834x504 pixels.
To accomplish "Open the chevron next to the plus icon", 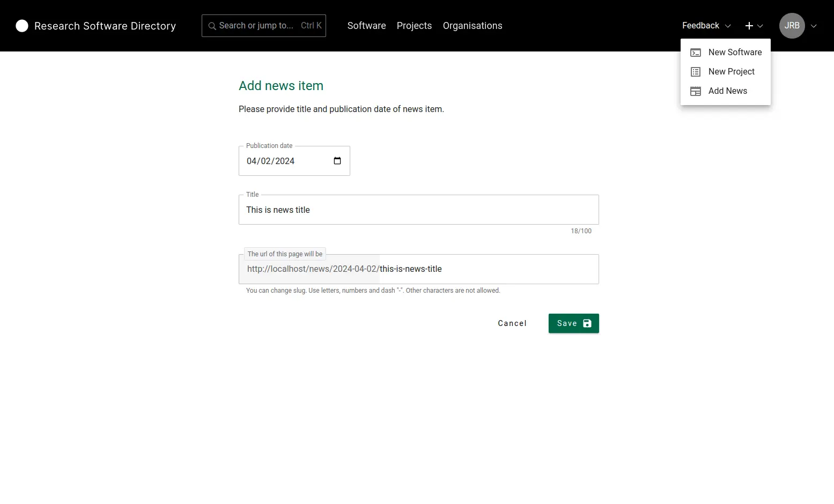I will pyautogui.click(x=760, y=26).
